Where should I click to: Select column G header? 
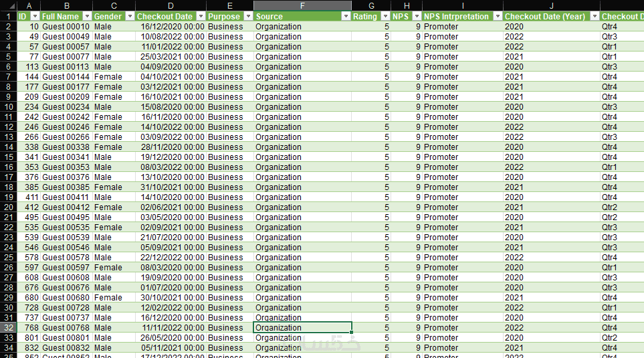coord(371,6)
